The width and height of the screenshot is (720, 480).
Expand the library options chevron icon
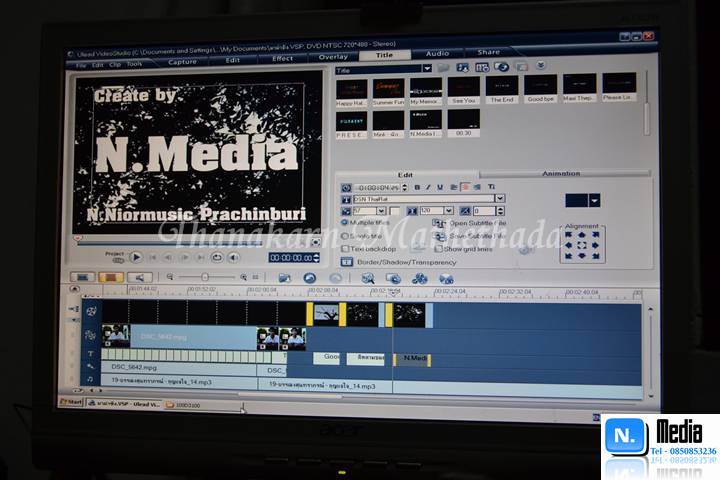click(541, 65)
